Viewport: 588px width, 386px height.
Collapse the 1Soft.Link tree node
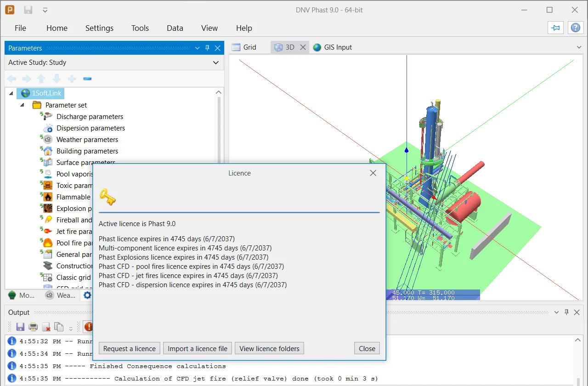(x=11, y=93)
